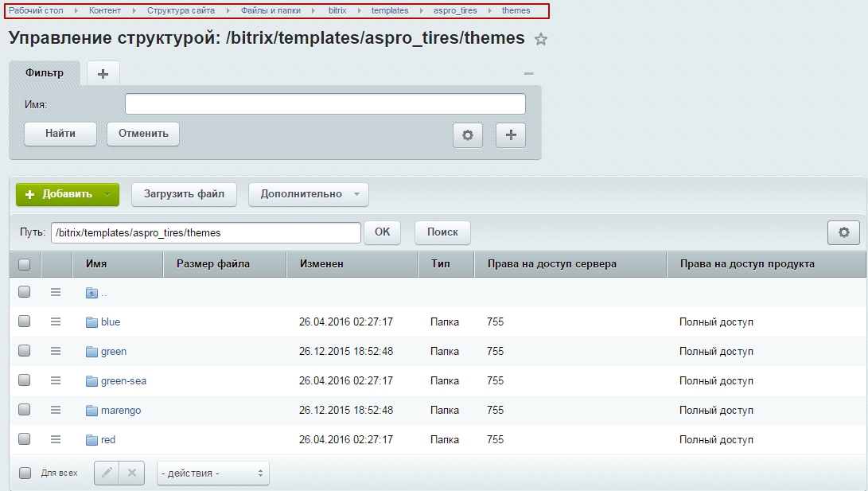Select the 'Фильтр' tab

click(x=45, y=72)
